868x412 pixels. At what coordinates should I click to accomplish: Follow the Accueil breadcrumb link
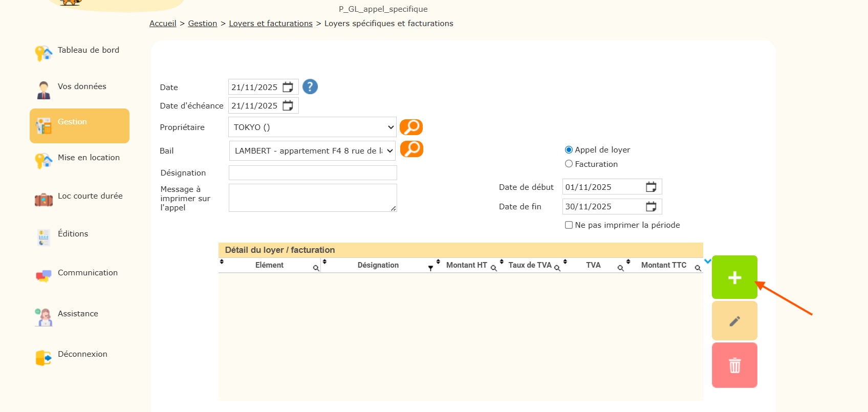163,24
